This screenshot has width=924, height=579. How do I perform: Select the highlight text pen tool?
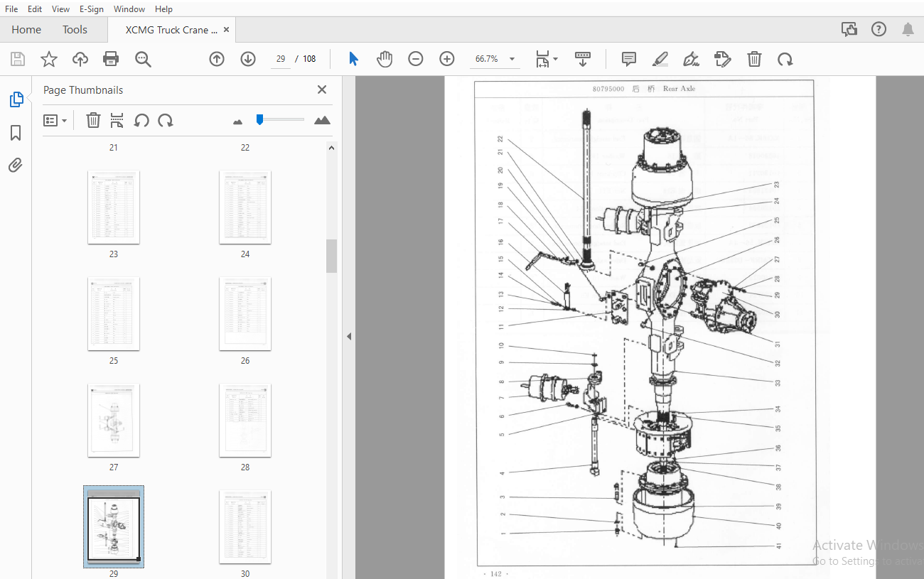660,59
